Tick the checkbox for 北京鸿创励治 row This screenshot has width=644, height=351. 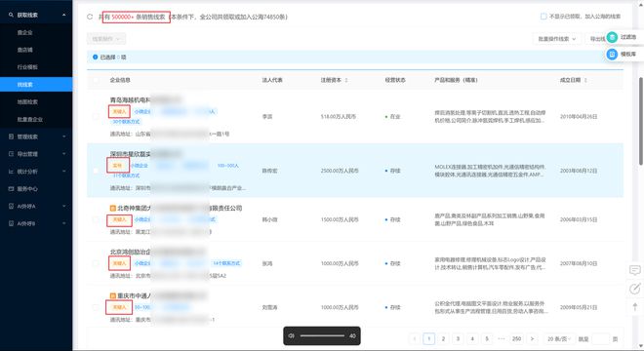[x=96, y=263]
